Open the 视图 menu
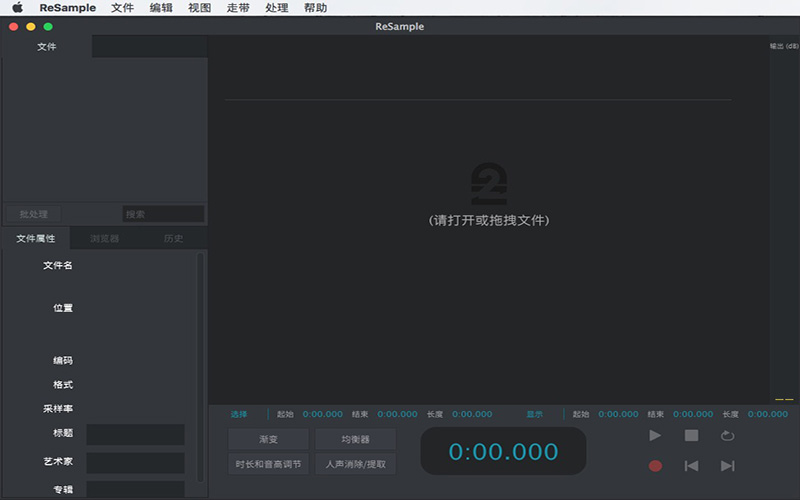 pyautogui.click(x=199, y=8)
